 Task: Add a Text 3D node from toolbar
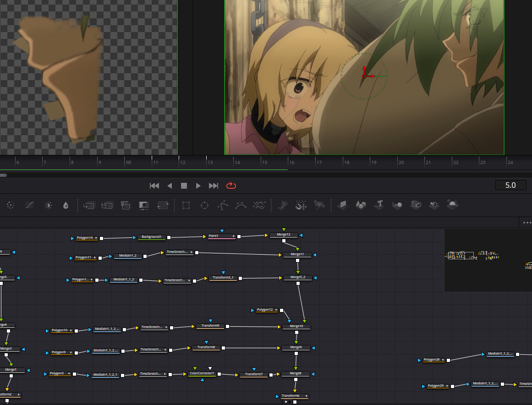[x=379, y=205]
